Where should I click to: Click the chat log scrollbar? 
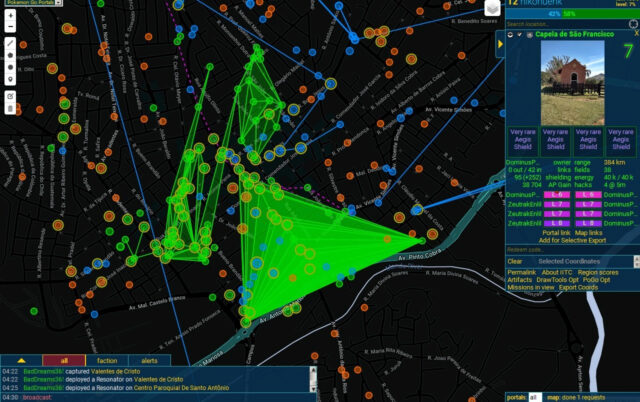(x=313, y=379)
